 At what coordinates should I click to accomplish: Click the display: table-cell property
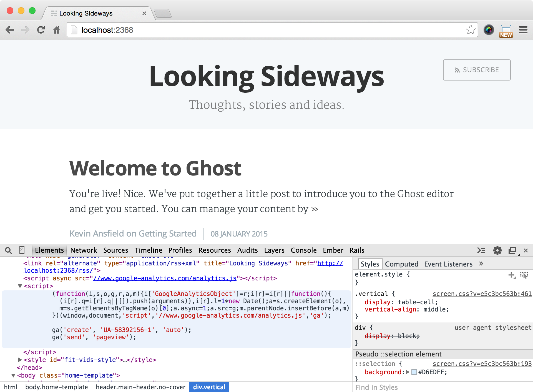[401, 302]
